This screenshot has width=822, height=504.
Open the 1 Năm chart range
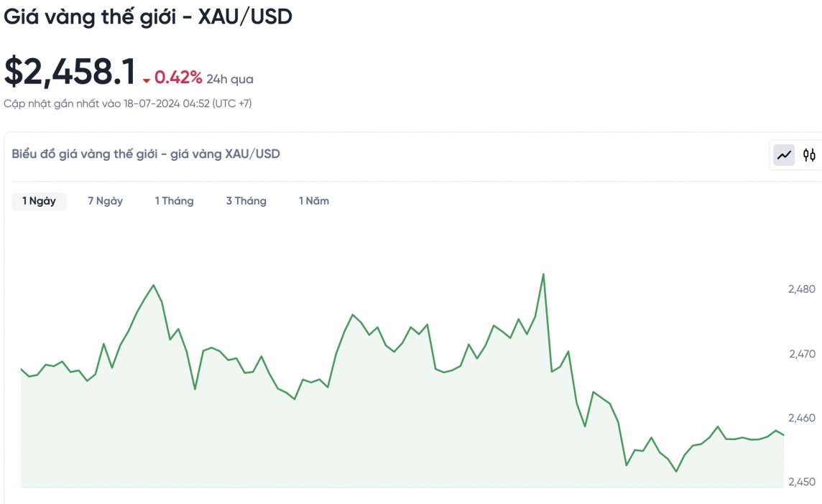pos(314,201)
